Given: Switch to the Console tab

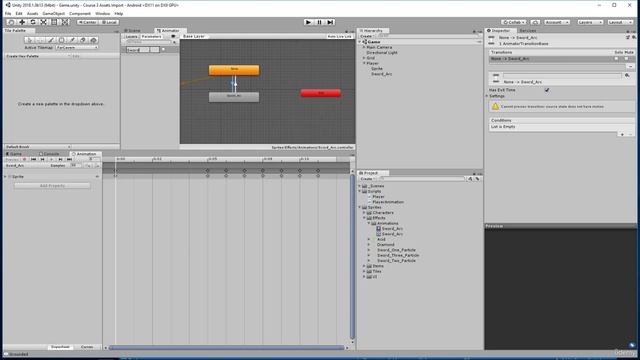Looking at the screenshot, I should tap(49, 154).
